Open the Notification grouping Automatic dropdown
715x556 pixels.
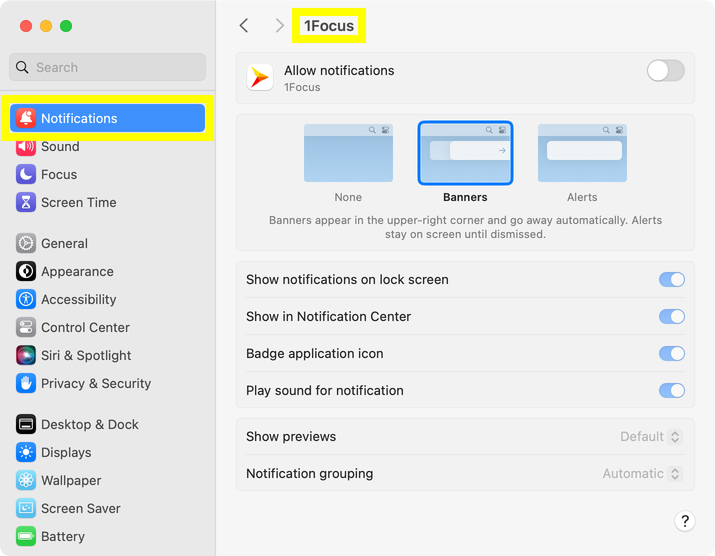pos(642,473)
